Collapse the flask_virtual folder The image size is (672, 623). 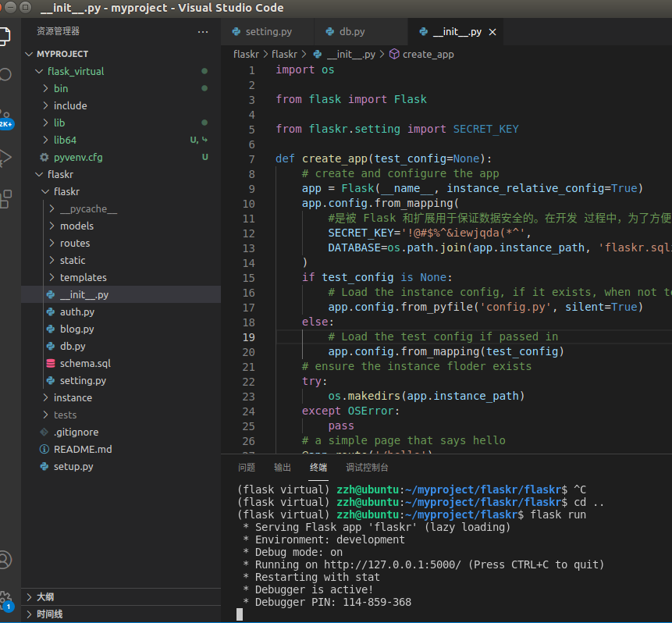[x=39, y=71]
